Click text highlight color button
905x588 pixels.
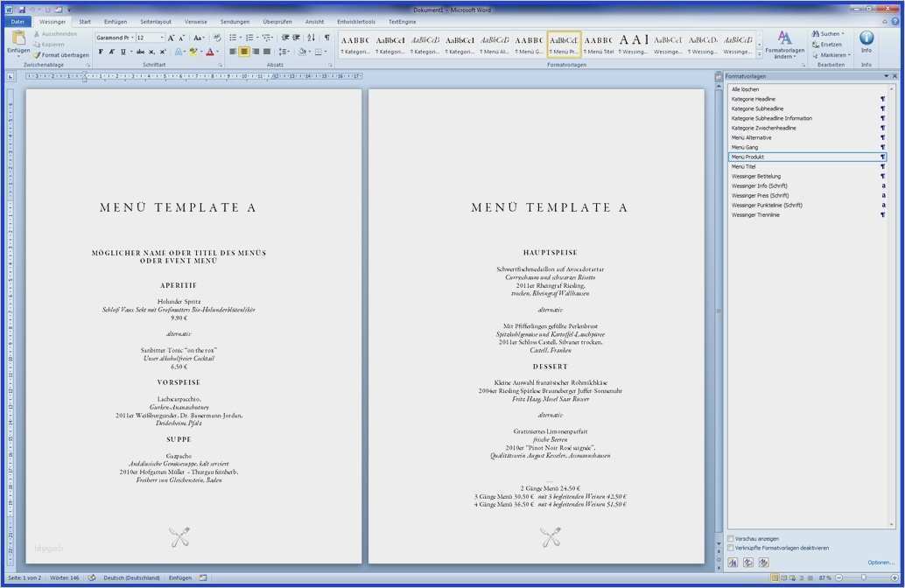pyautogui.click(x=193, y=52)
